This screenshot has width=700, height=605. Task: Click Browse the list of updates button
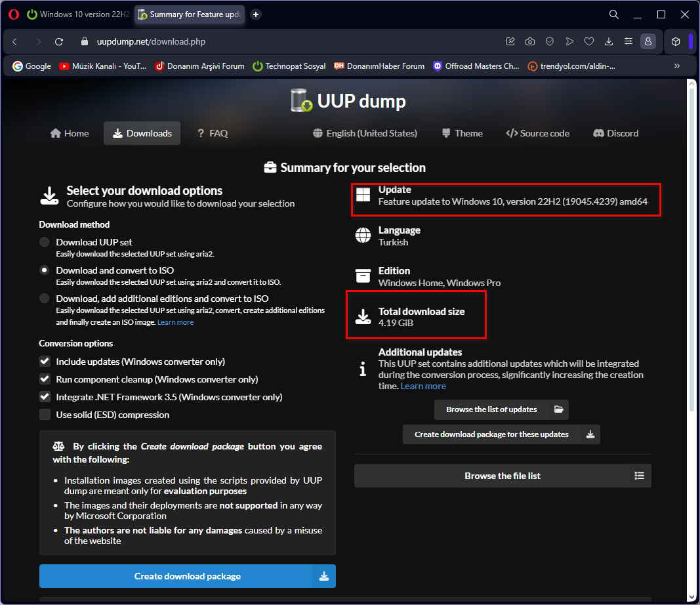point(501,409)
